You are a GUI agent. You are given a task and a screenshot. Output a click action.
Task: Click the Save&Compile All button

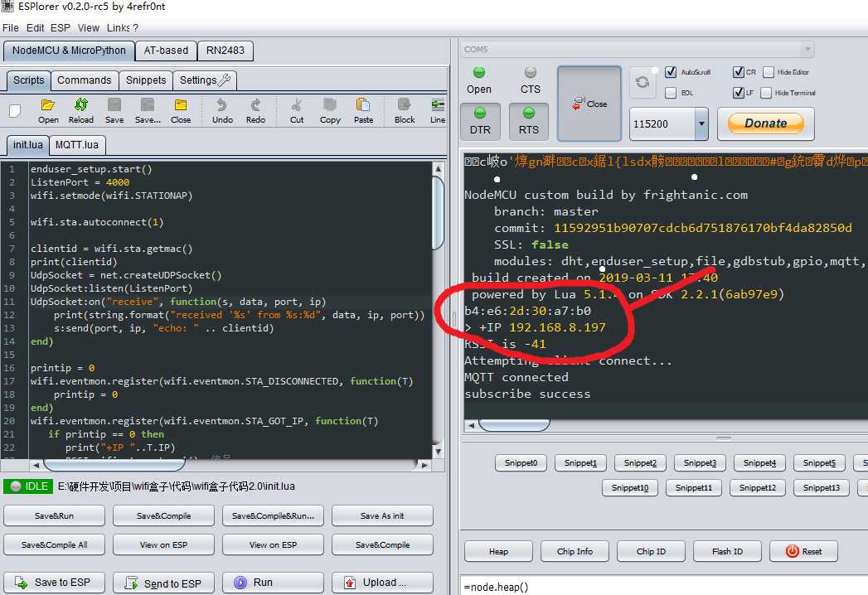click(x=54, y=544)
